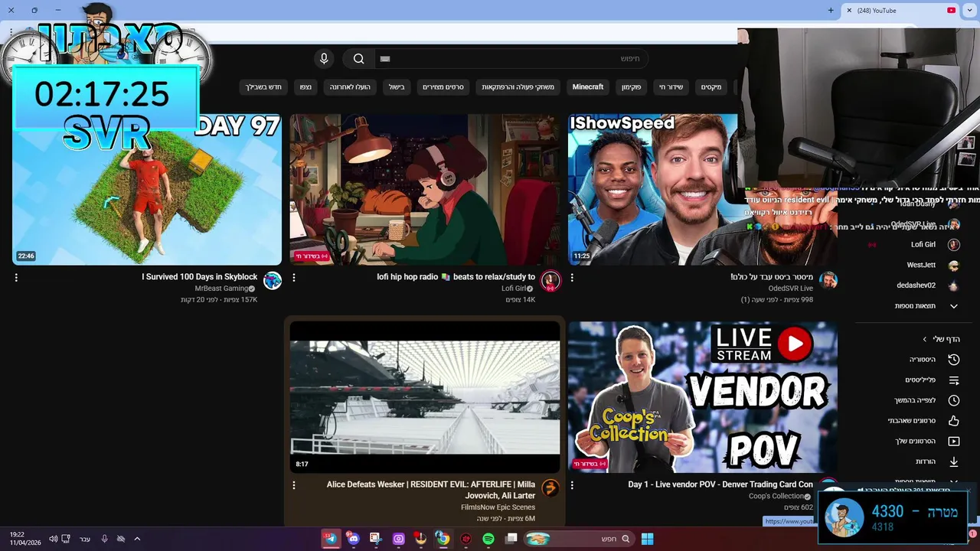Open מיסטר ביסט עבד על כולם title
Viewport: 980px width, 551px height.
click(772, 277)
